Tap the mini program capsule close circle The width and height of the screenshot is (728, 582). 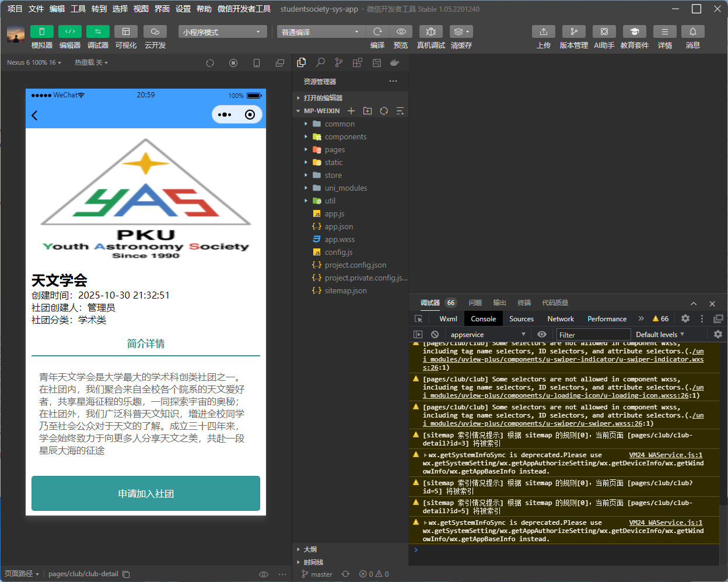pos(250,115)
